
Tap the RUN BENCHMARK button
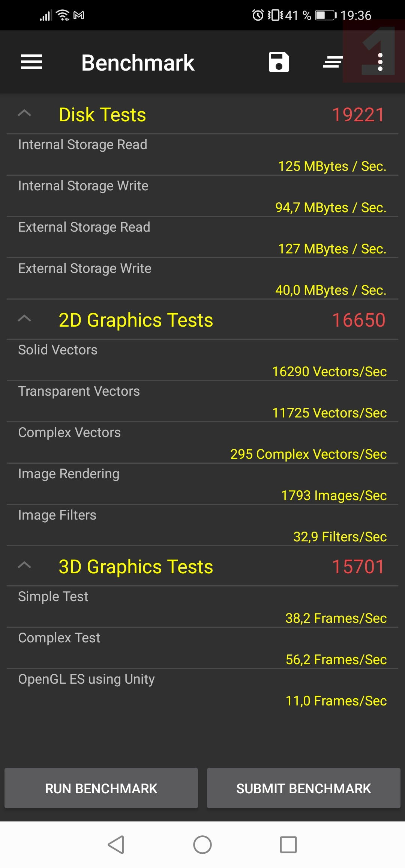click(x=101, y=788)
